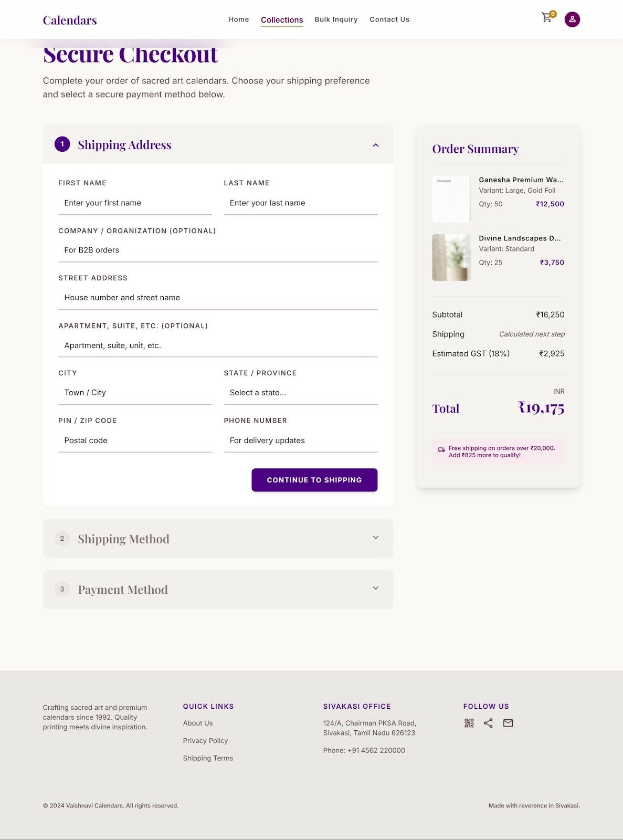Image resolution: width=623 pixels, height=840 pixels.
Task: Click the QR code icon under Follow Us
Action: coord(469,723)
